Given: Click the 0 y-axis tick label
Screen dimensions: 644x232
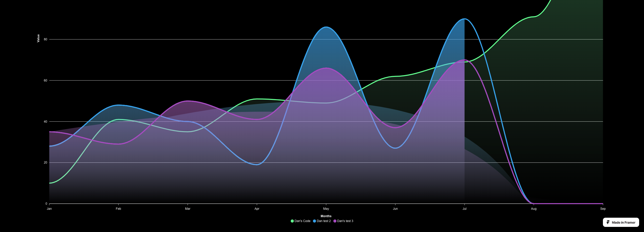Looking at the screenshot, I should (46, 204).
